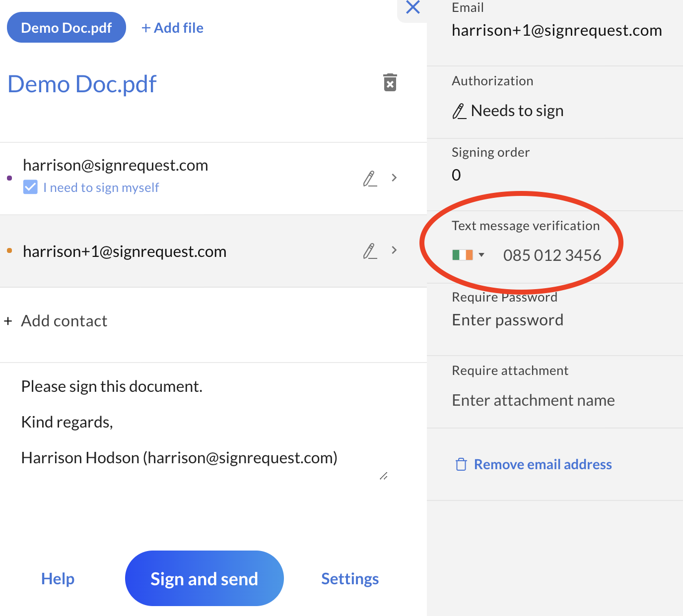
Task: Click the Sign and send button
Action: point(205,578)
